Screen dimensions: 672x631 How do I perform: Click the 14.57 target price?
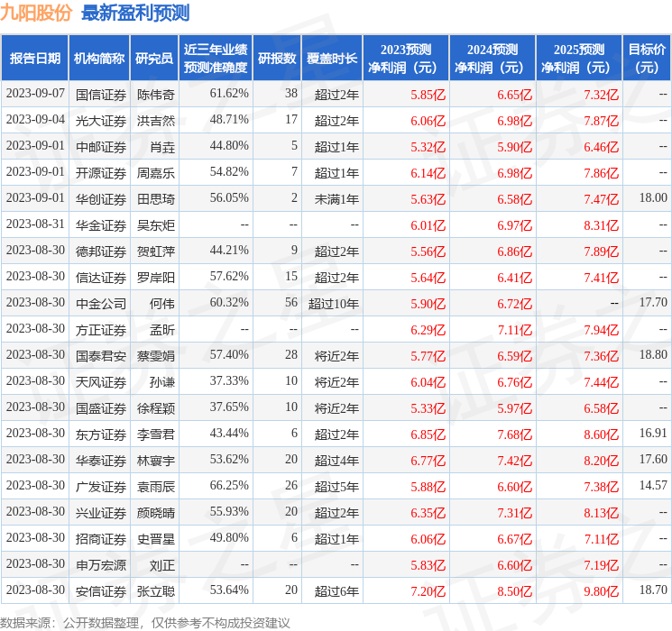653,485
